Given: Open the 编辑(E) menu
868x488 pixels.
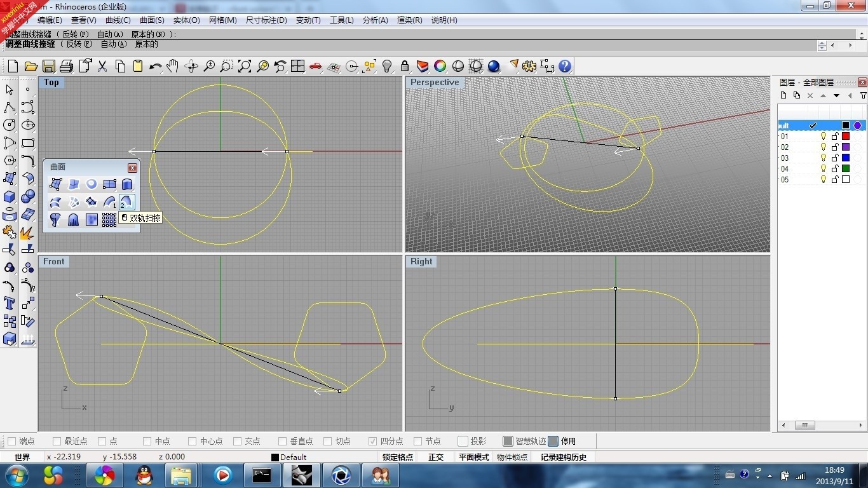Looking at the screenshot, I should point(50,20).
